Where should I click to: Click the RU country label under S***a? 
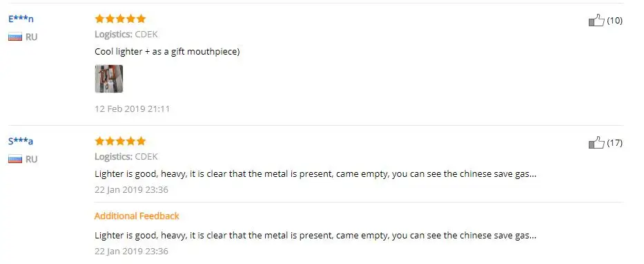point(31,160)
